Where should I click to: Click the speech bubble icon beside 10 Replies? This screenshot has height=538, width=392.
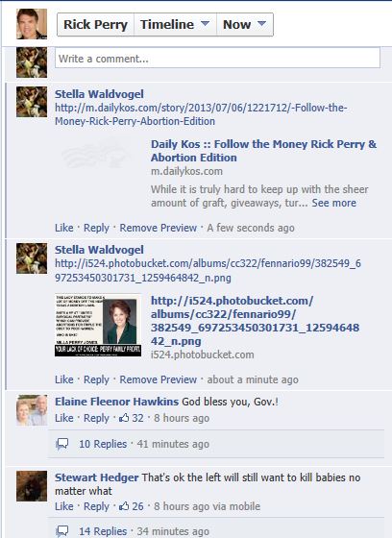point(62,444)
